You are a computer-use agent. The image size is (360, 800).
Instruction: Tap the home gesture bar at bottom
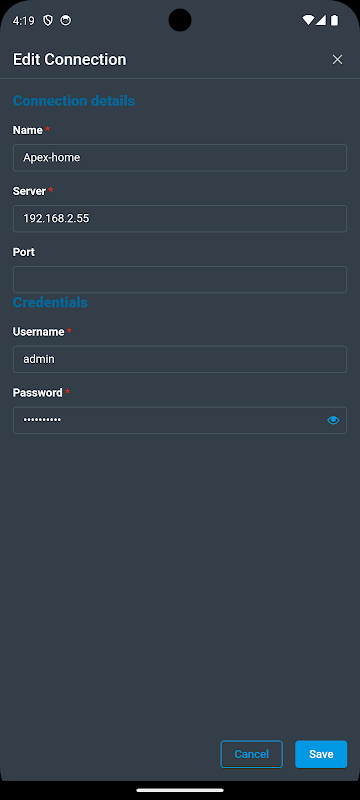pos(180,790)
